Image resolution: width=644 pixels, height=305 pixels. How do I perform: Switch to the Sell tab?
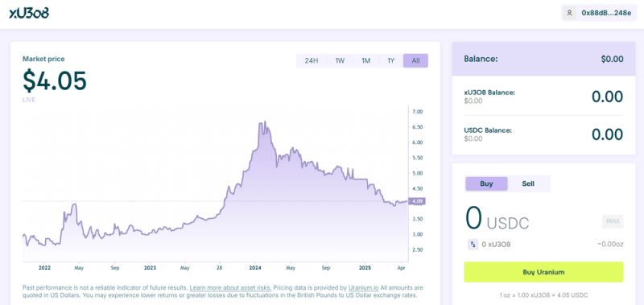click(528, 183)
